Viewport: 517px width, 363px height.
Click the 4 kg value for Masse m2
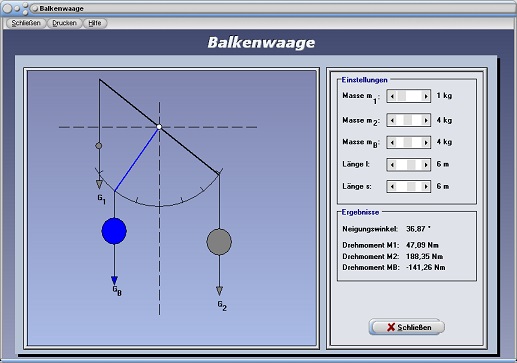(x=444, y=120)
